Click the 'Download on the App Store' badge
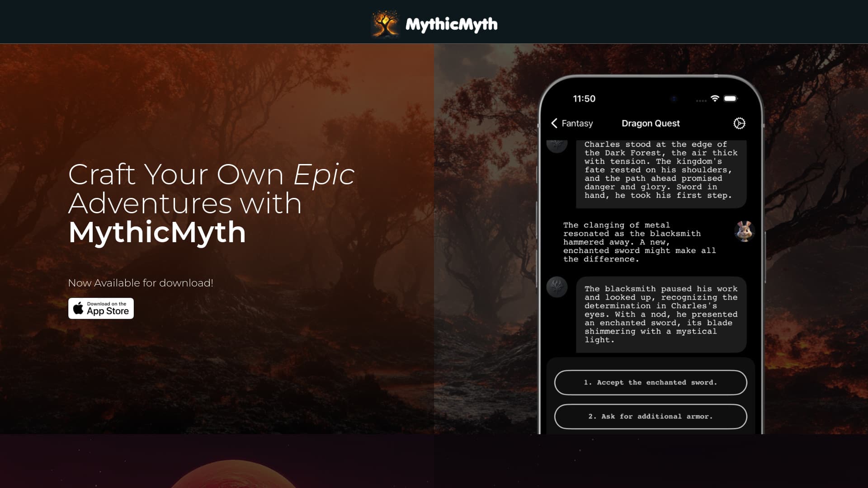This screenshot has height=488, width=868. [100, 308]
